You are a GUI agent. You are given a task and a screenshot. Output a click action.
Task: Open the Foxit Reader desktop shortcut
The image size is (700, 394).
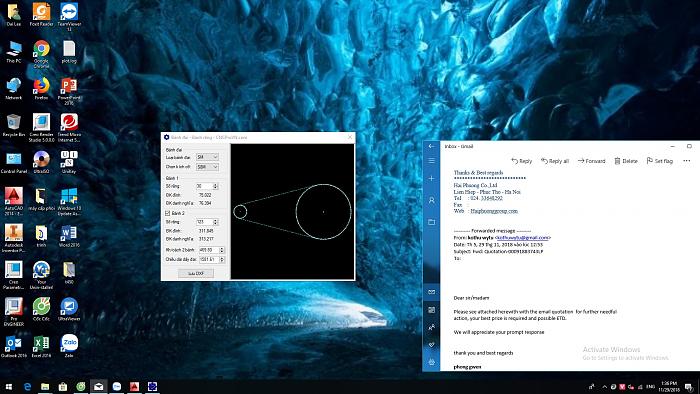pos(41,15)
